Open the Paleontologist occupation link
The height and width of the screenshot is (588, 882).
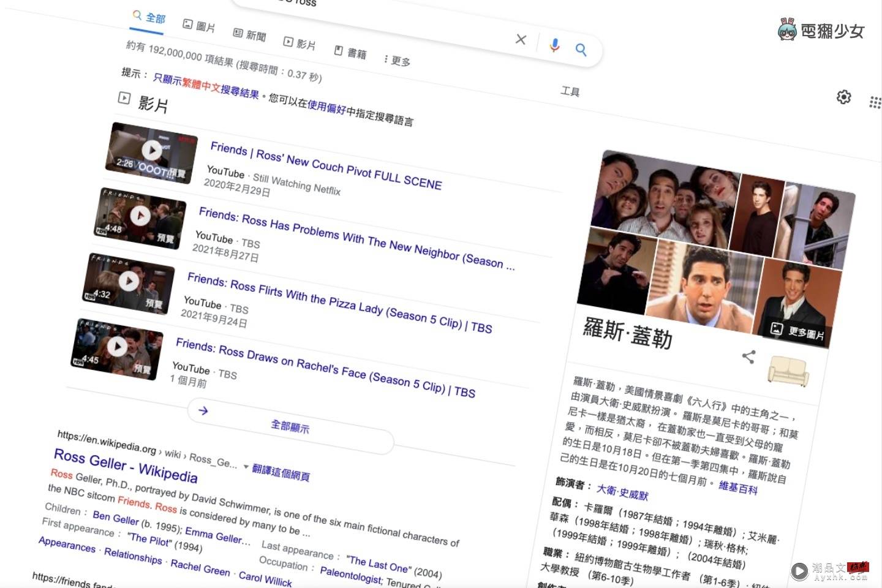351,575
